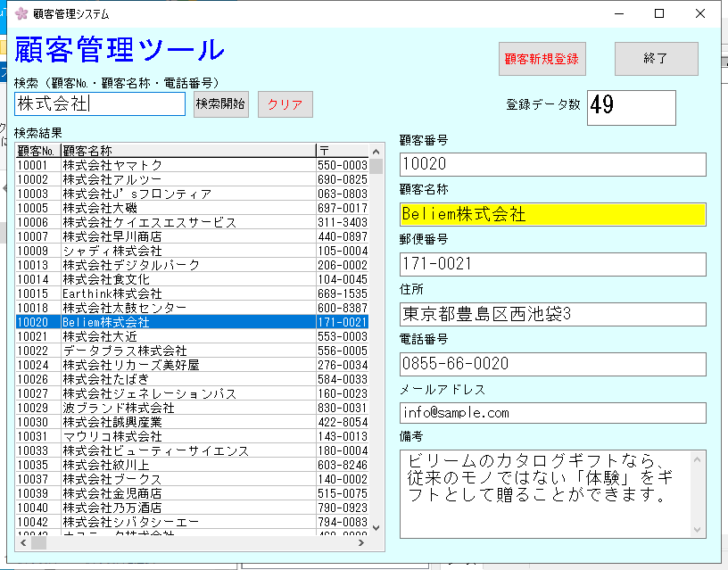Click the 〒 column header

pos(343,151)
